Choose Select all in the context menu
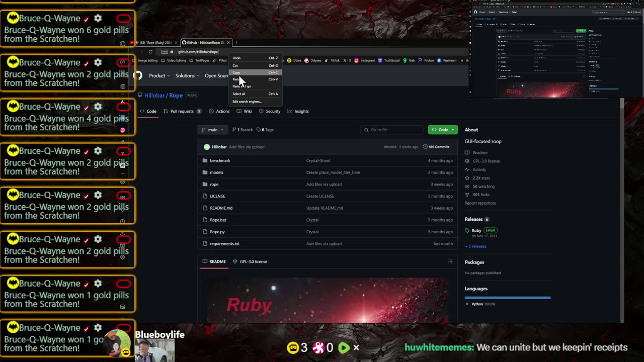Screen dimensions: 644x362 [x=255, y=94]
